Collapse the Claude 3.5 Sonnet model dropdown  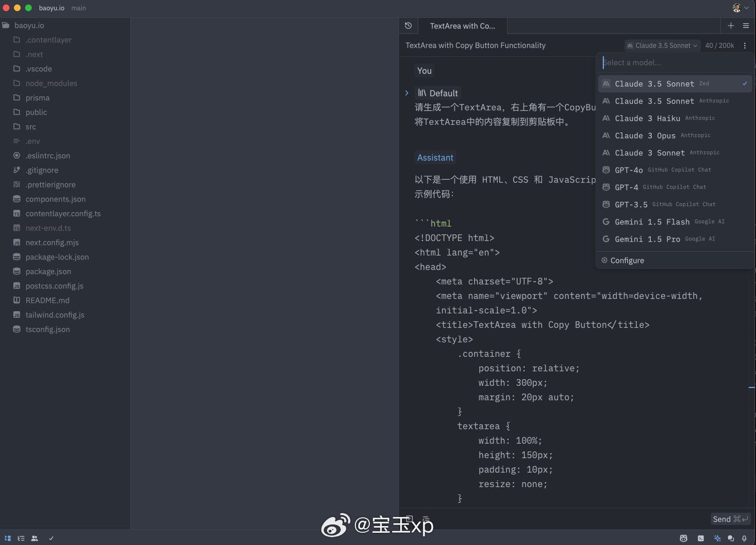[662, 46]
